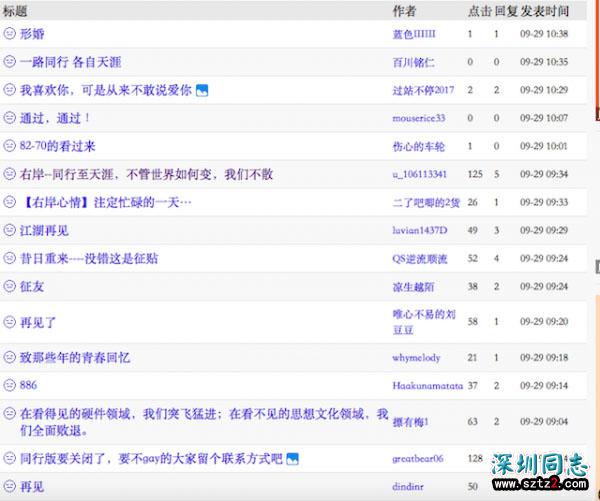600x501 pixels.
Task: Click the smiley icon beside 通过，通过！
Action: 9,117
